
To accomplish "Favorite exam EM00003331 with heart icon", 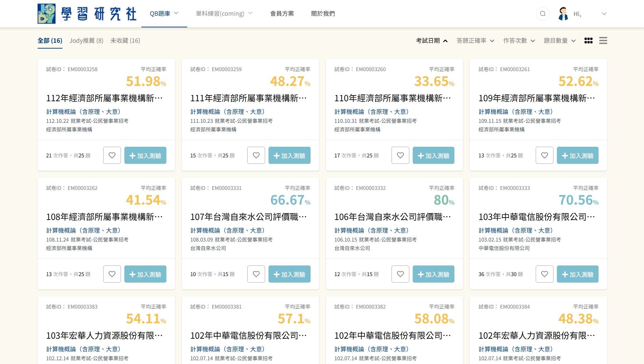I will [x=256, y=274].
